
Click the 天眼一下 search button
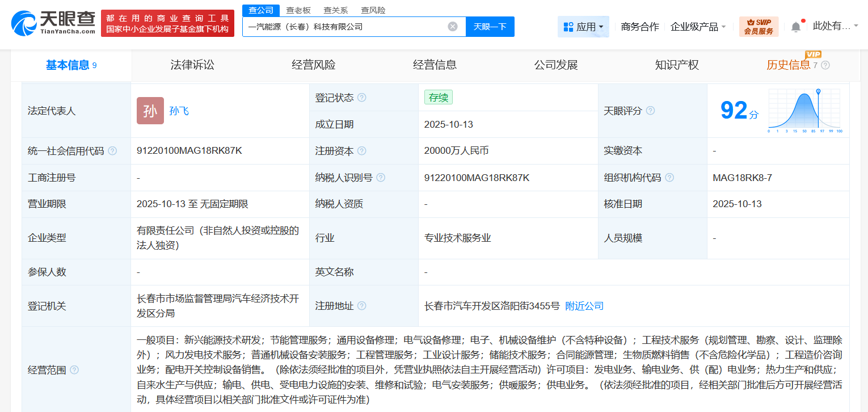pos(490,26)
